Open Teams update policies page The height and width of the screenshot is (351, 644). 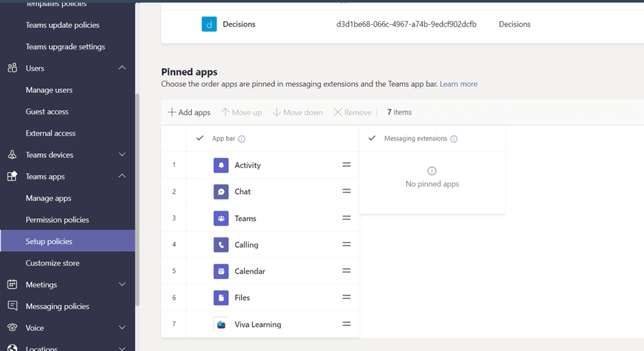pyautogui.click(x=62, y=25)
